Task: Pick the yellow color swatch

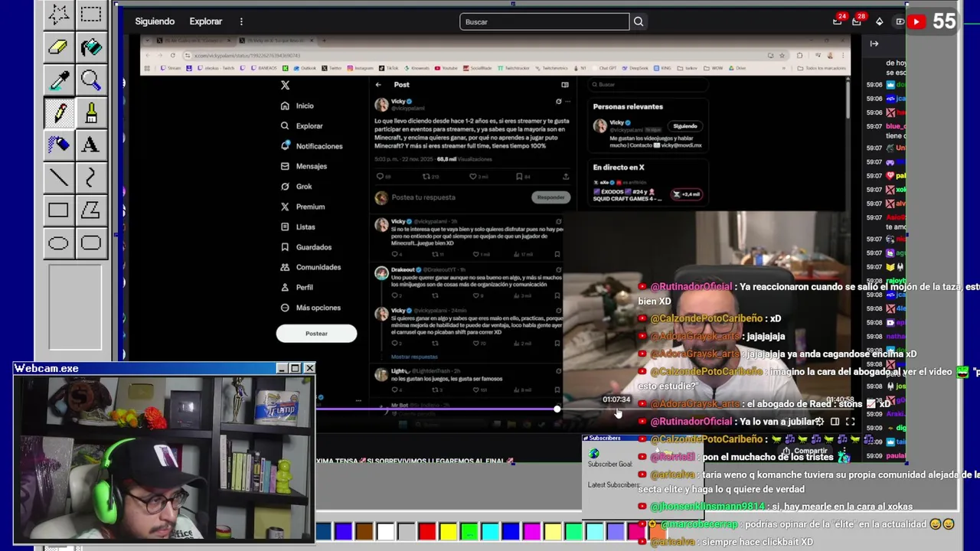Action: (448, 530)
